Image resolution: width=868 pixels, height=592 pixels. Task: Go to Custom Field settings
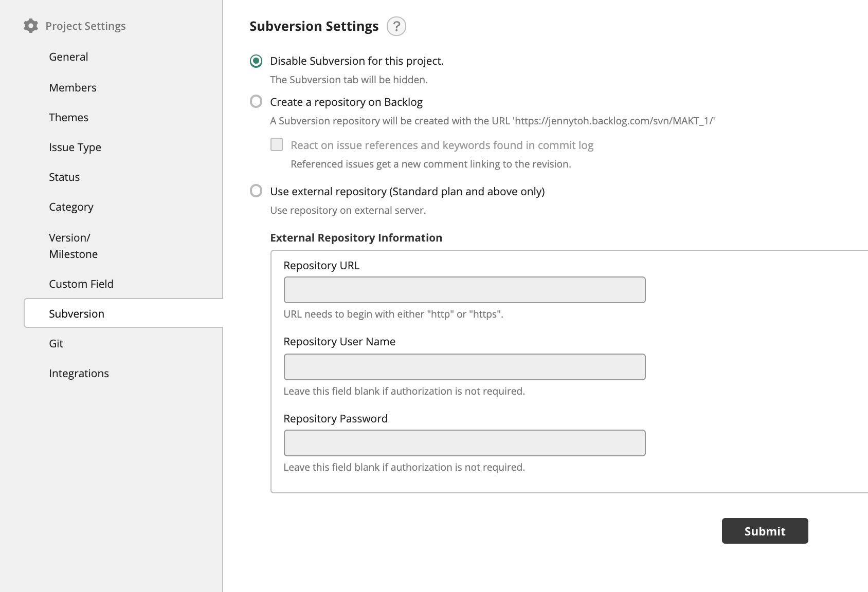point(81,284)
